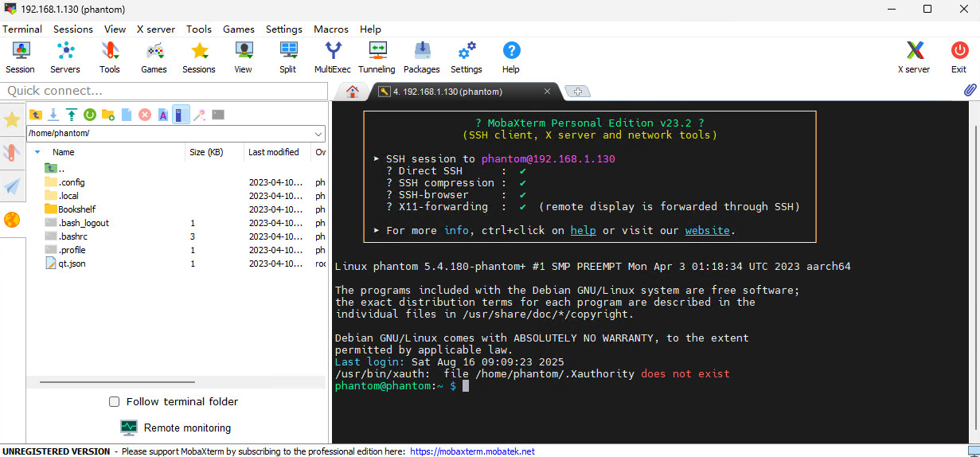Open terminal here SFTP icon
Viewport: 980px width, 457px height.
point(218,115)
